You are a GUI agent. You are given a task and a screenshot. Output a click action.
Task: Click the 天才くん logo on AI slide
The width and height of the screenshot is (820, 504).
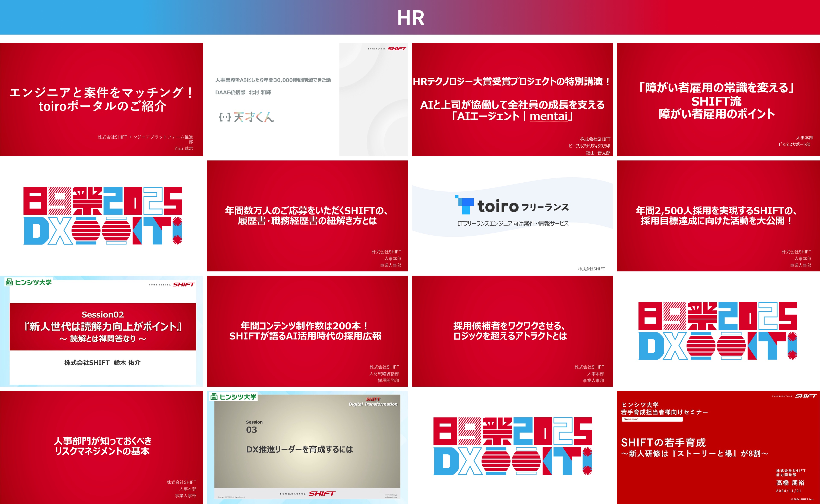[x=246, y=117]
